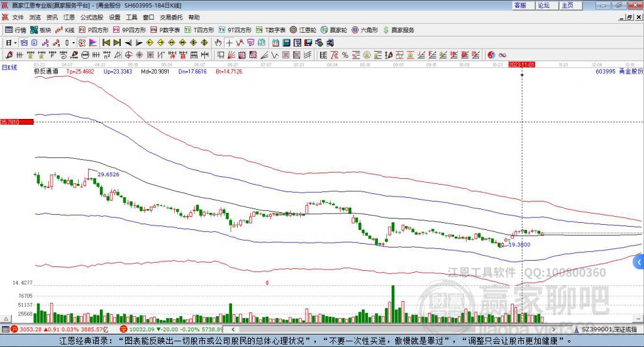The width and height of the screenshot is (644, 347).
Task: Click the 论坛 forum button
Action: [x=547, y=5]
